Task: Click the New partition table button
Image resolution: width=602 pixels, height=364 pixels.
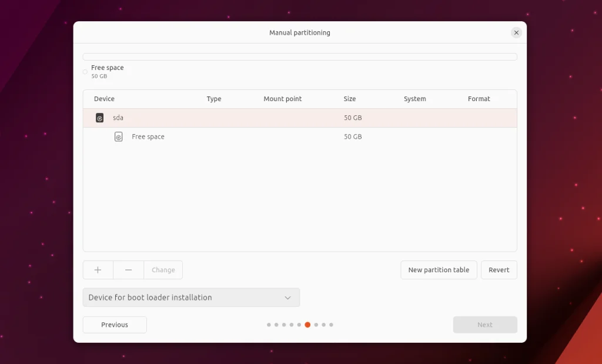Action: [x=439, y=270]
